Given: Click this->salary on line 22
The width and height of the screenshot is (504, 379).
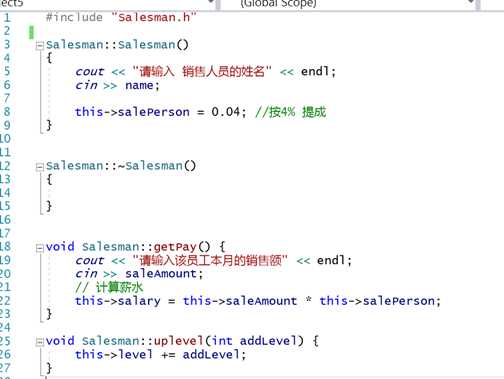Looking at the screenshot, I should click(x=117, y=301).
